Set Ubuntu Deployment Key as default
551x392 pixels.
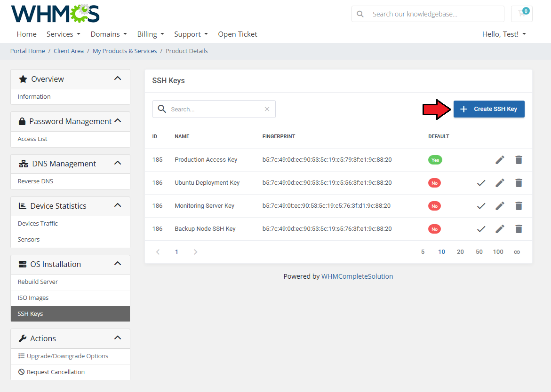tap(481, 183)
